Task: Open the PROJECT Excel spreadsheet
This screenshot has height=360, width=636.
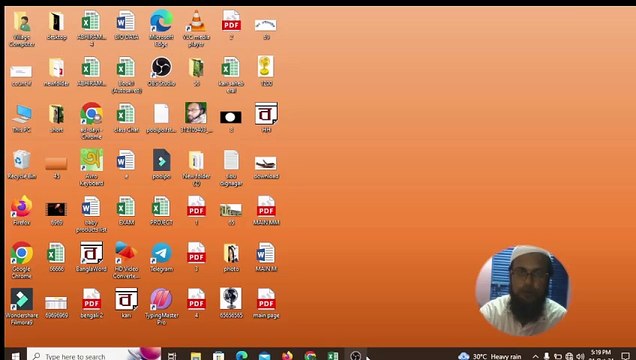Action: tap(161, 210)
